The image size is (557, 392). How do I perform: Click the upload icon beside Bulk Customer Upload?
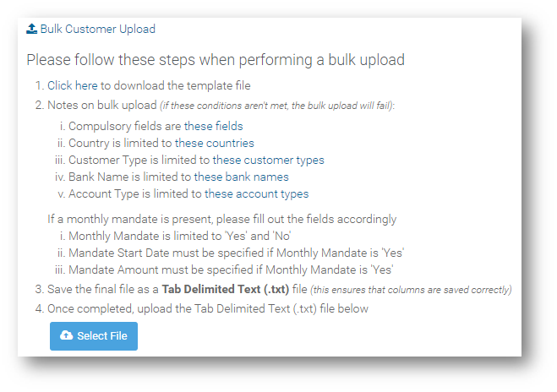click(31, 29)
